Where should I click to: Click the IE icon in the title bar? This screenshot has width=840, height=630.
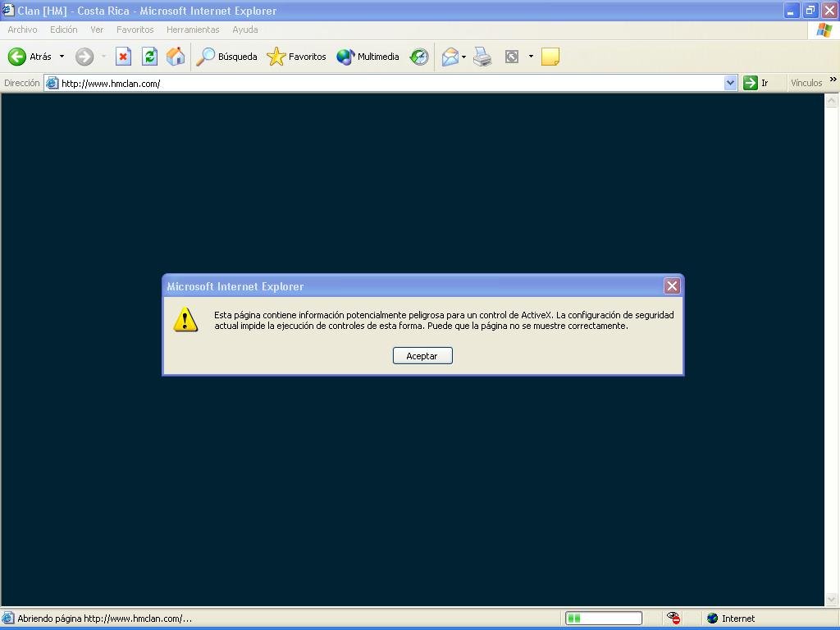[8, 10]
